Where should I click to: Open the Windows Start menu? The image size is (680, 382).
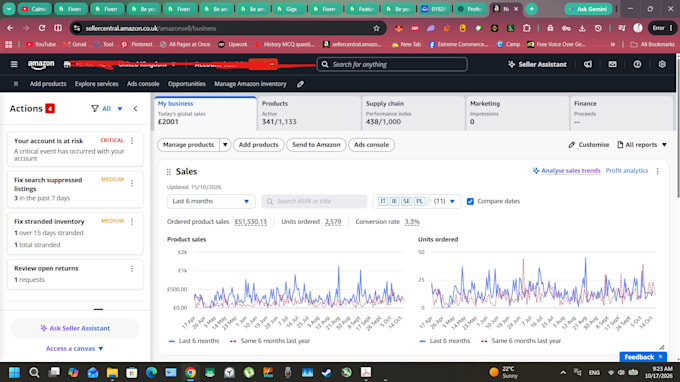click(14, 372)
